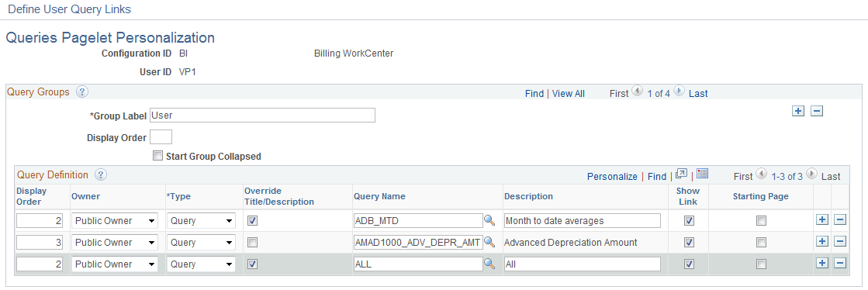Open Query Definition grid in new window

(682, 174)
